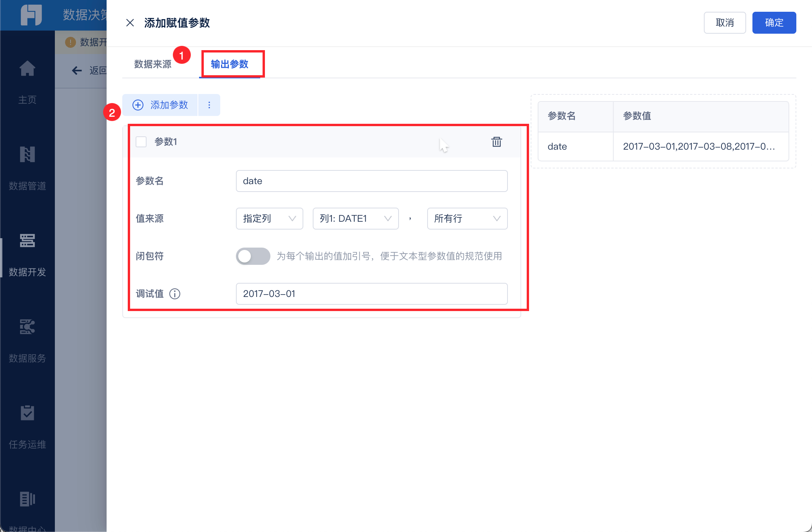This screenshot has height=532, width=812.
Task: Open 任务运维 icon in sidebar
Action: (x=27, y=413)
